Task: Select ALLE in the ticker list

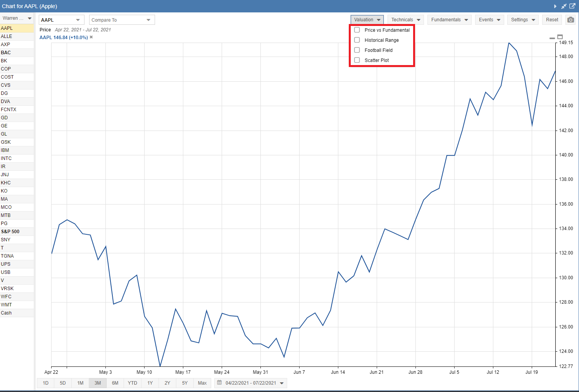Action: click(17, 36)
